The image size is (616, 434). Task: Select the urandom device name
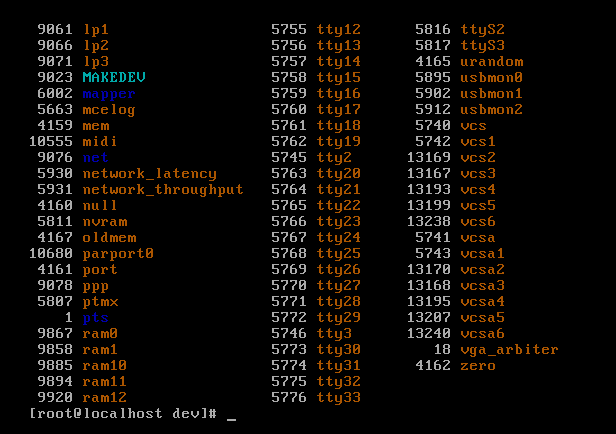(491, 62)
